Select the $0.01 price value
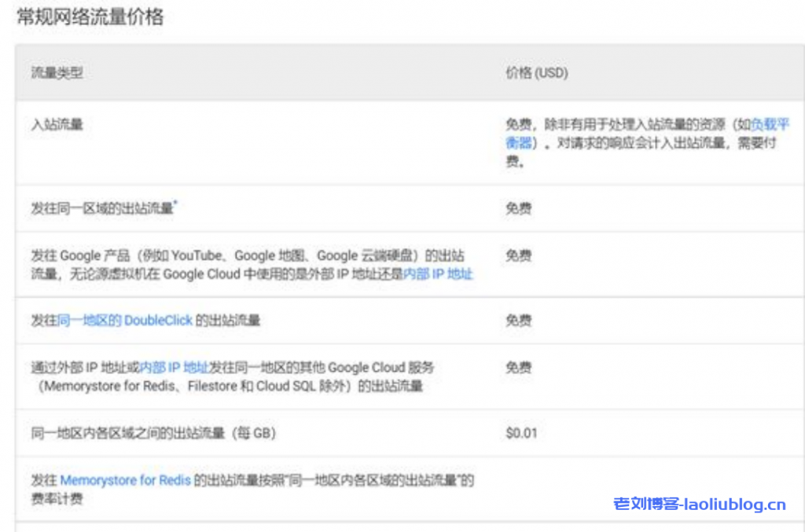 click(x=521, y=433)
